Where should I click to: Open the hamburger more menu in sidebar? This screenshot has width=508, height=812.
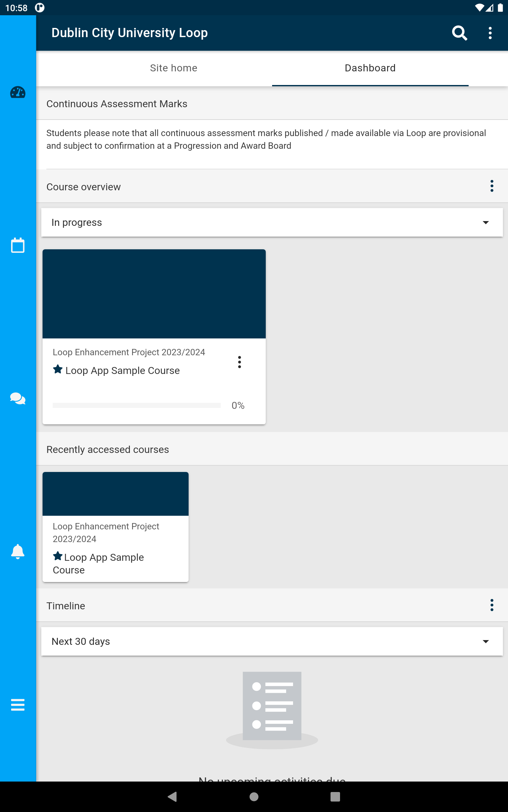point(18,704)
